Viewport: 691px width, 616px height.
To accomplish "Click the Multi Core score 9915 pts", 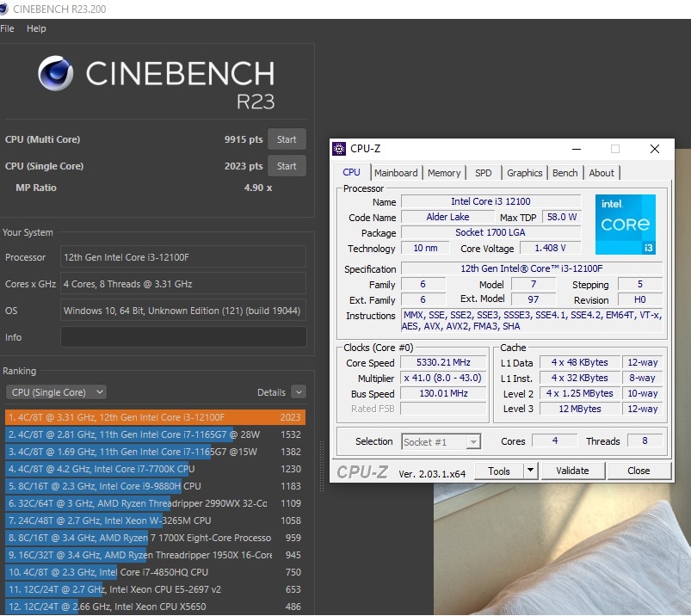I will coord(244,139).
